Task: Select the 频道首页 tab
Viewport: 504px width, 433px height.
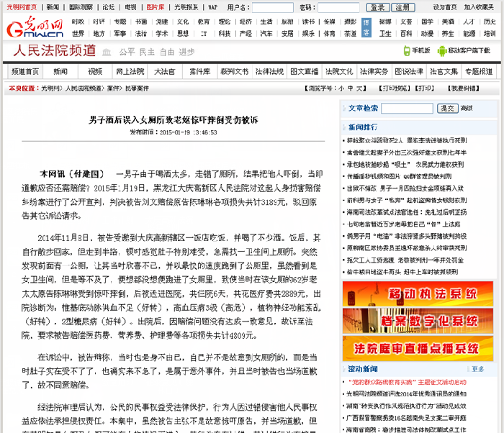Action: [25, 72]
